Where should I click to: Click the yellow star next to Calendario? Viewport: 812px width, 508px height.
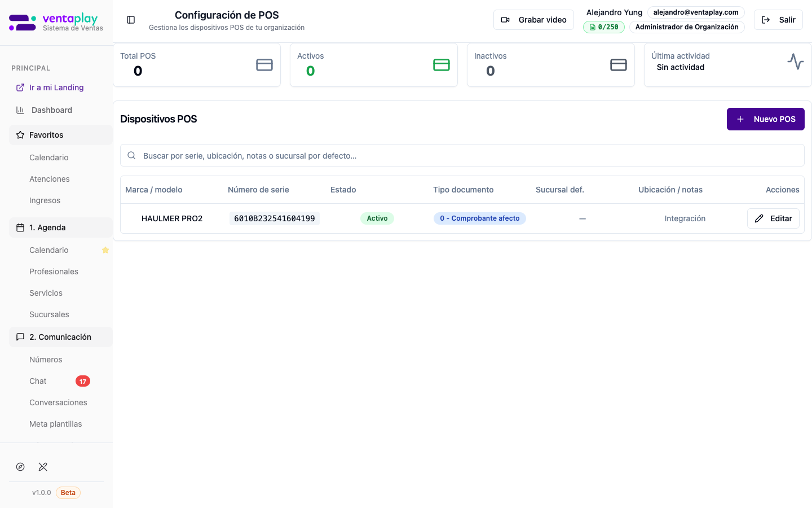(105, 250)
